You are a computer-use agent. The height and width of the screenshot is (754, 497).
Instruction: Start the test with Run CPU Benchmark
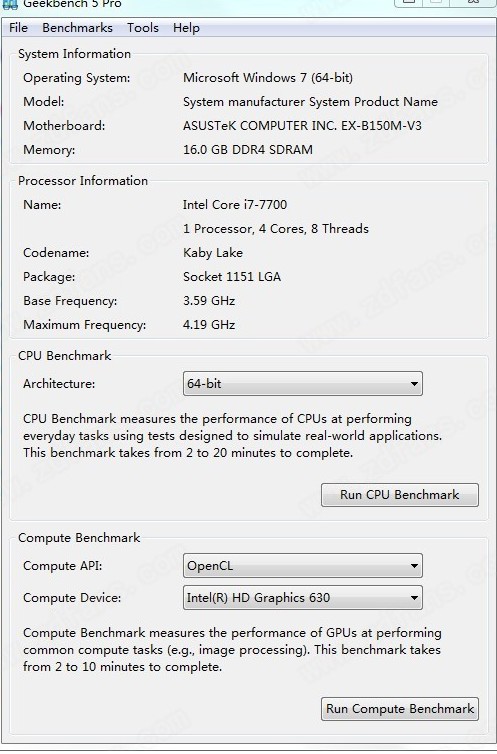coord(400,495)
